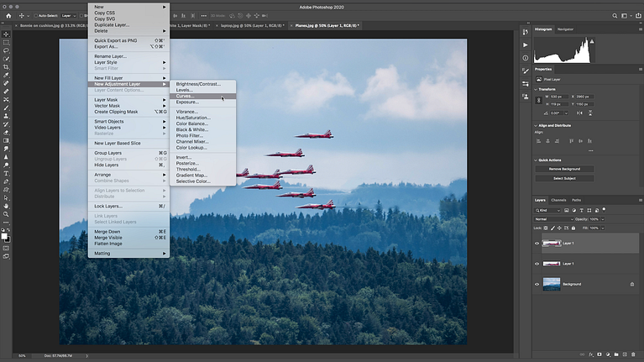
Task: Select the Type tool
Action: (x=6, y=173)
